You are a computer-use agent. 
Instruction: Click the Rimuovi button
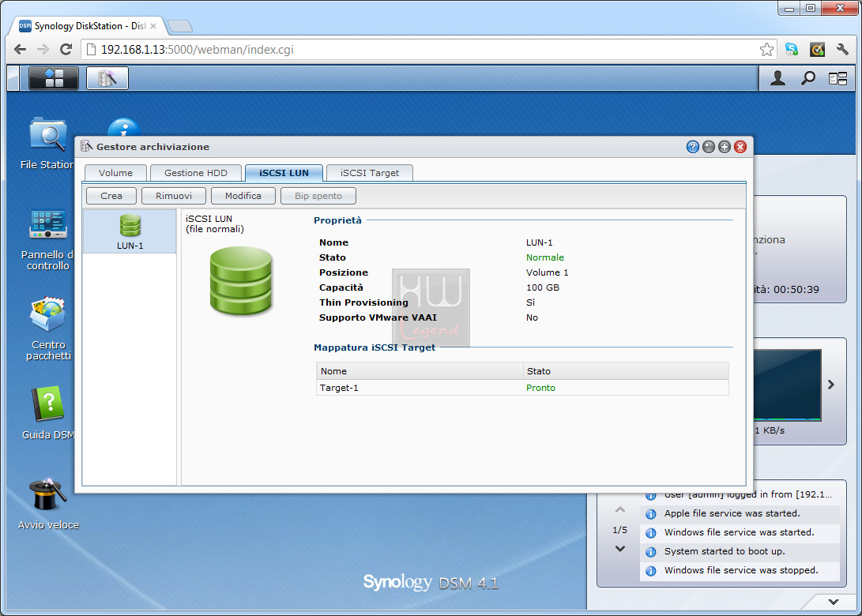(x=174, y=196)
